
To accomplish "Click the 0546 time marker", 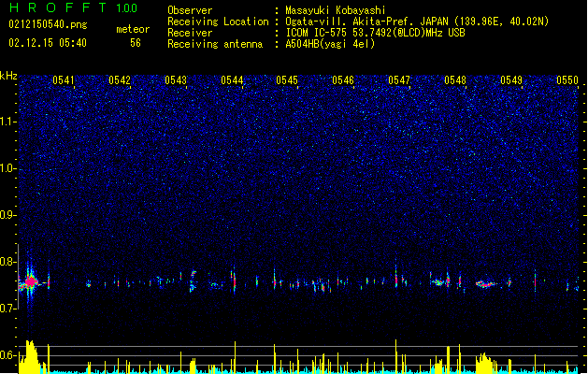I will [x=343, y=80].
